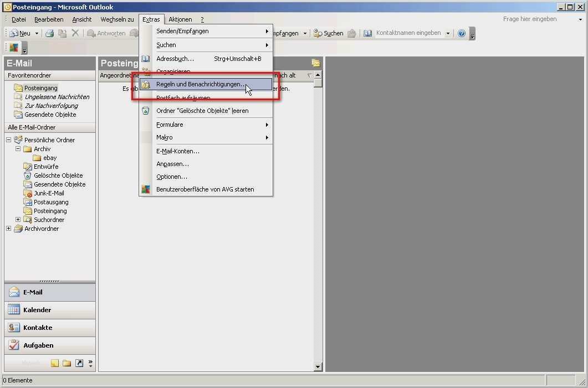588x388 pixels.
Task: Click the message list scroll down arrow
Action: (318, 367)
